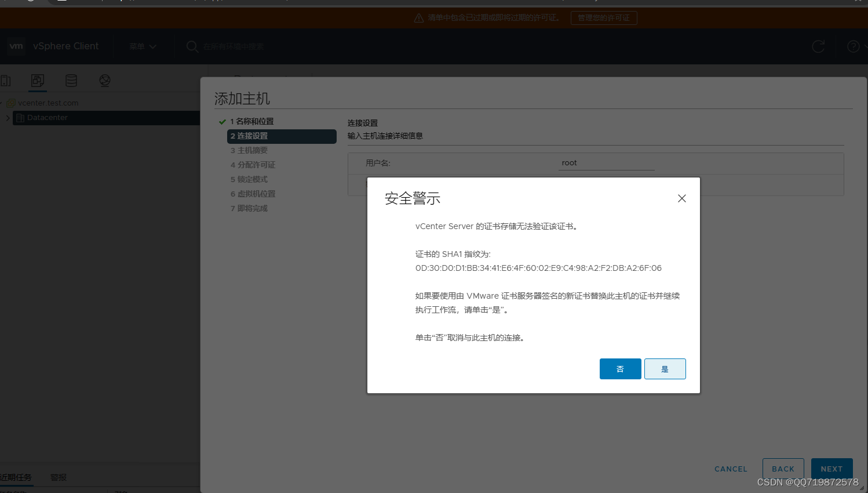Screen dimensions: 868x493
Task: Click the warning triangle icon in the banner
Action: point(419,18)
